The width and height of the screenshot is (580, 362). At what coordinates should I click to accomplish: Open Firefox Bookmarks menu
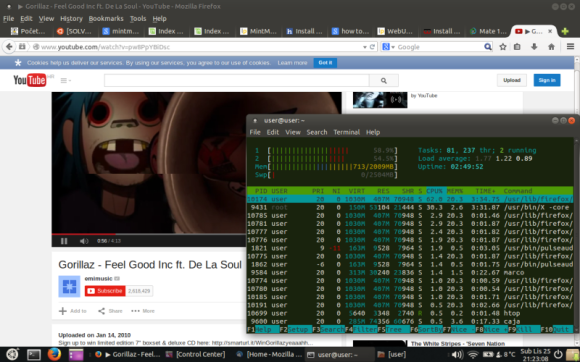click(106, 18)
